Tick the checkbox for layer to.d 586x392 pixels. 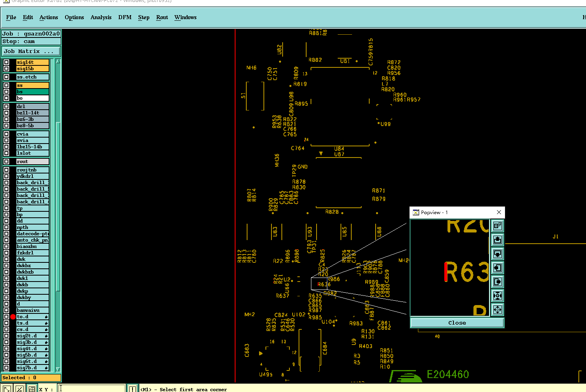tap(6, 317)
